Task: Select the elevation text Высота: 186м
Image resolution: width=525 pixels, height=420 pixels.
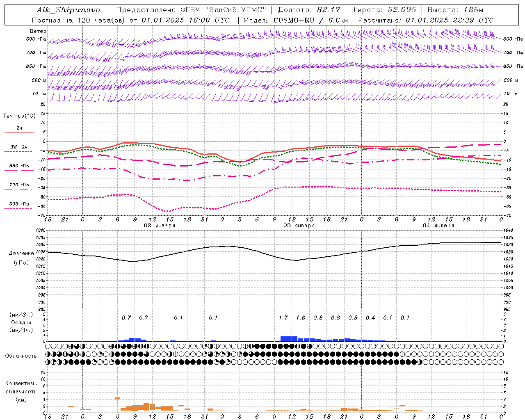Action: pyautogui.click(x=455, y=10)
